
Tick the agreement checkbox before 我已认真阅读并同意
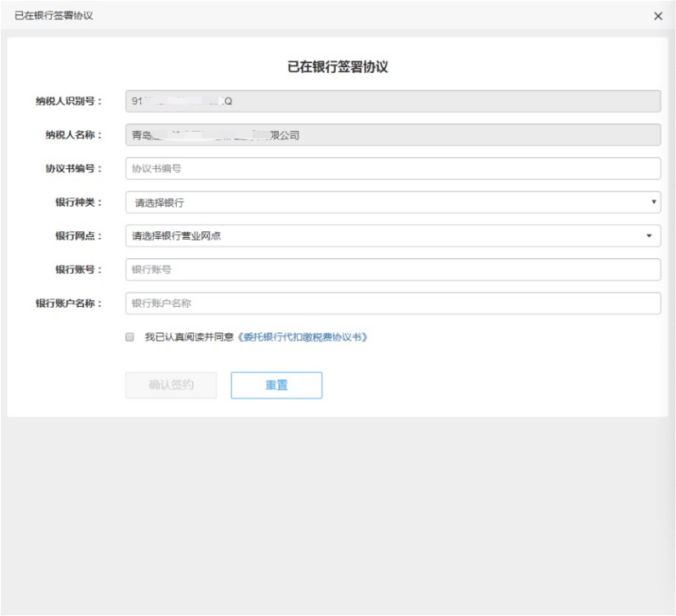[x=130, y=337]
